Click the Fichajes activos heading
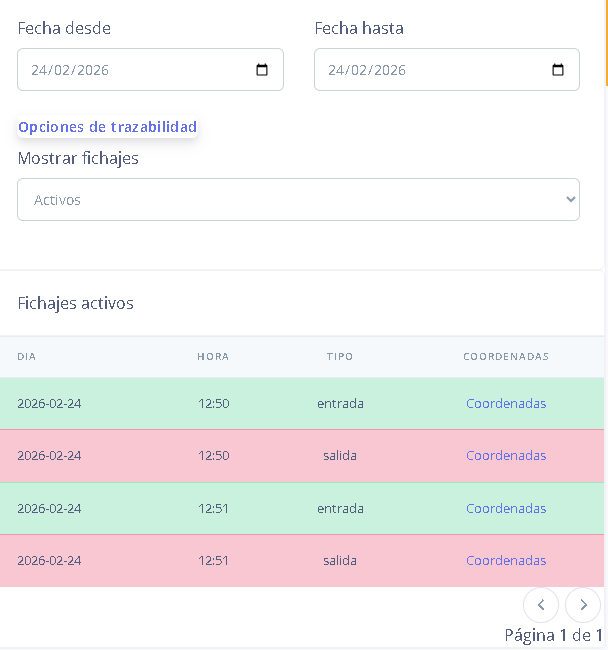The image size is (608, 650). (x=75, y=303)
